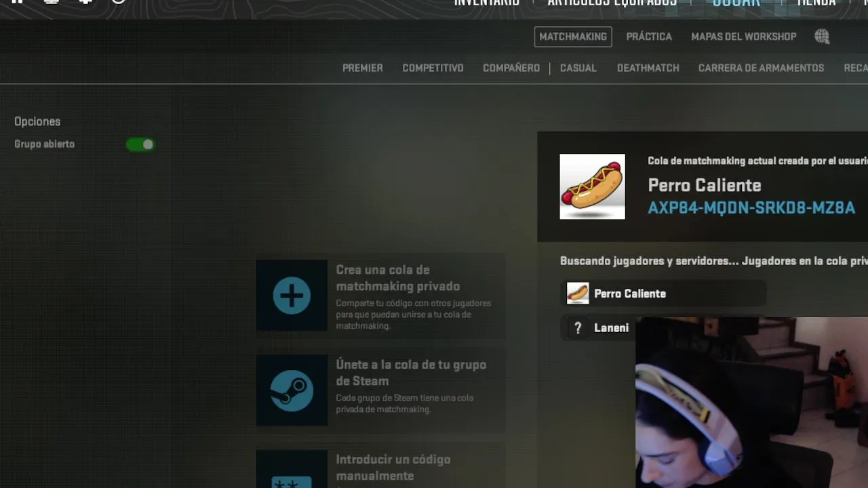Open the MATCHMAKING tab
The width and height of the screenshot is (868, 488).
(x=573, y=37)
